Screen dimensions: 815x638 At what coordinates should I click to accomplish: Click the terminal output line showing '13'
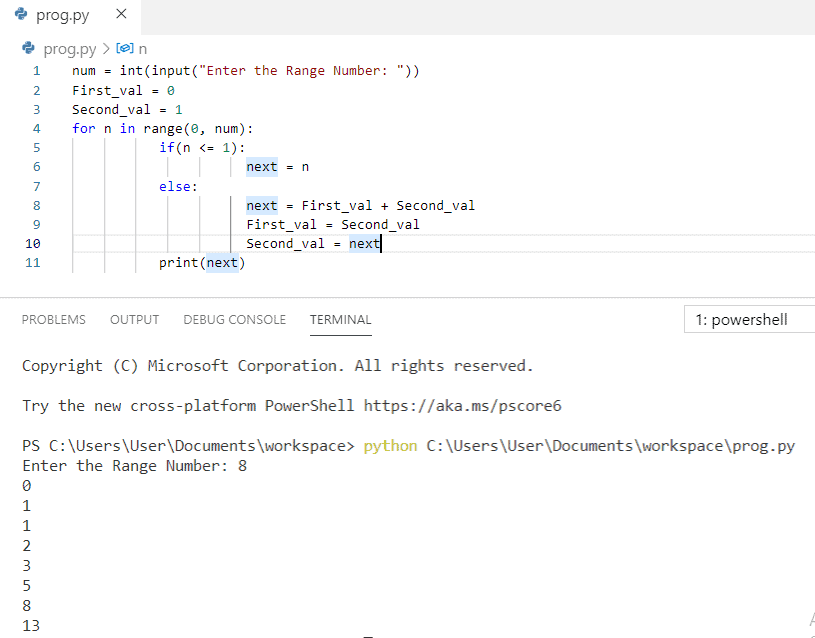(31, 625)
